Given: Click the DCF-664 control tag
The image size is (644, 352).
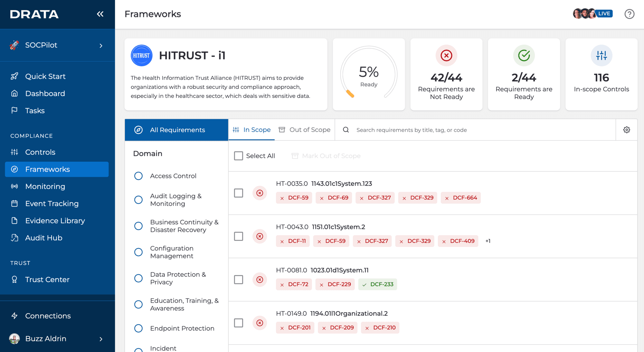Looking at the screenshot, I should [x=460, y=198].
